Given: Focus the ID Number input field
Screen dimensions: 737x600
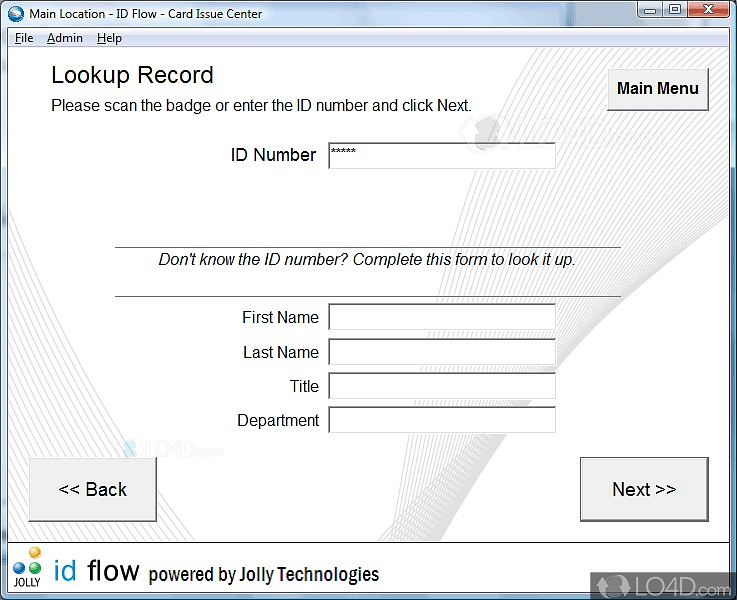Looking at the screenshot, I should coord(442,156).
